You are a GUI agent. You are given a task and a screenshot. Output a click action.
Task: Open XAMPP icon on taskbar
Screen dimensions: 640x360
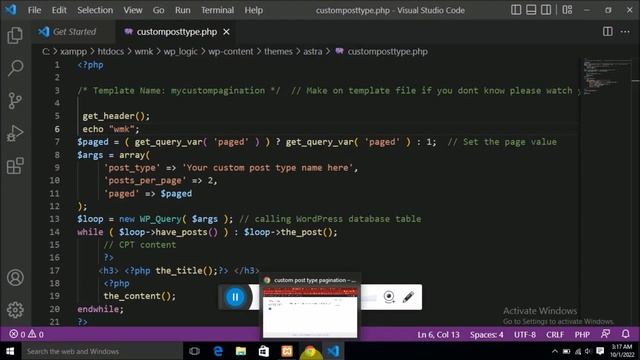[287, 351]
